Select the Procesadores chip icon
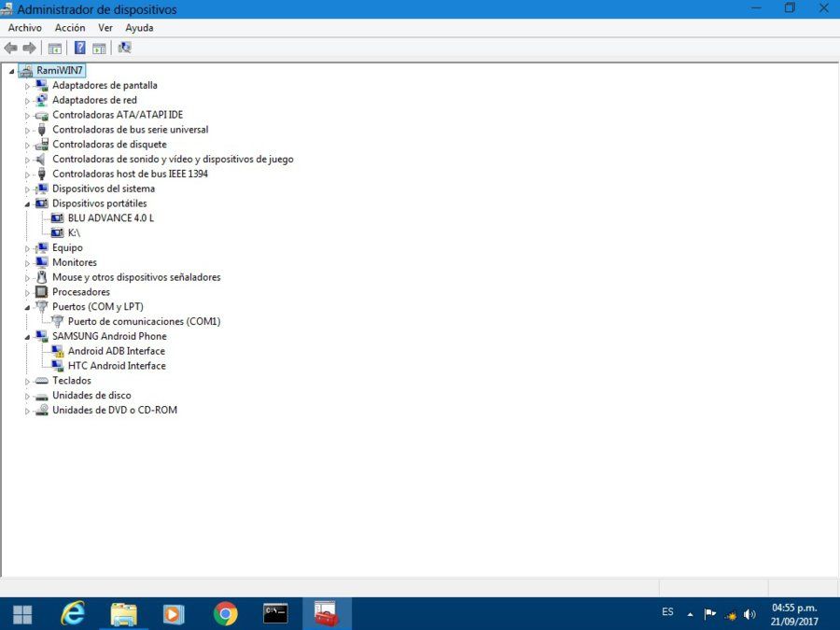 (x=41, y=291)
